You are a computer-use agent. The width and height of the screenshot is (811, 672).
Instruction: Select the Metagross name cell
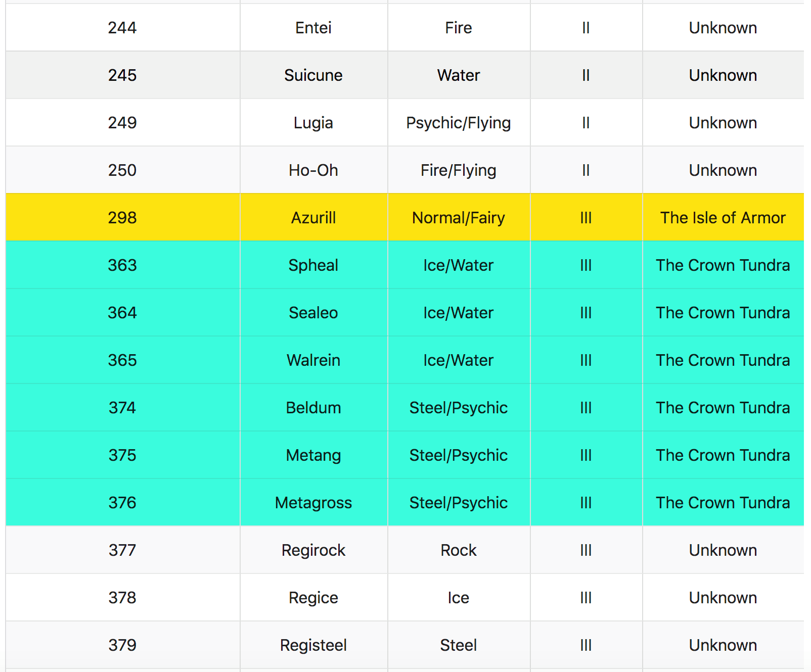point(313,502)
